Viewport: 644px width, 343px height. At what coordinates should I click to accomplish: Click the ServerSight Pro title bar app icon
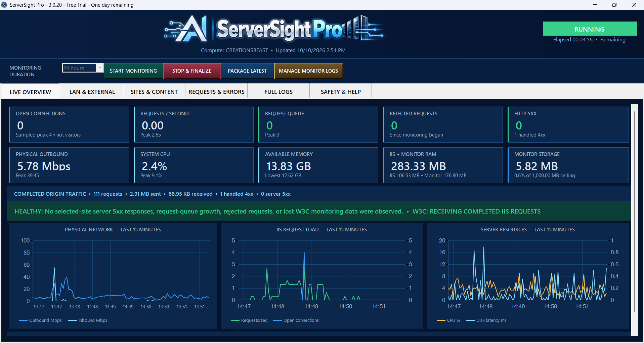coord(4,5)
